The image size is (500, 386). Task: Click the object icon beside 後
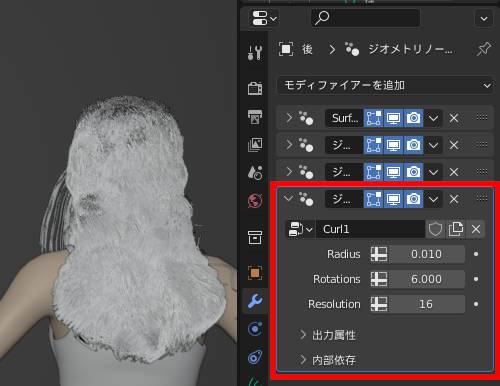(x=286, y=49)
